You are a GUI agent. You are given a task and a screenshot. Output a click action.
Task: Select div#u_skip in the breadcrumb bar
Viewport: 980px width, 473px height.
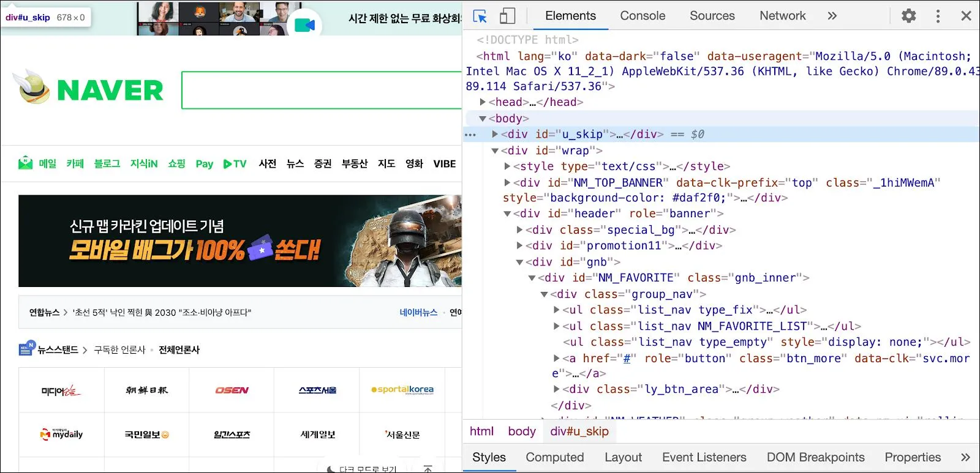click(x=579, y=431)
